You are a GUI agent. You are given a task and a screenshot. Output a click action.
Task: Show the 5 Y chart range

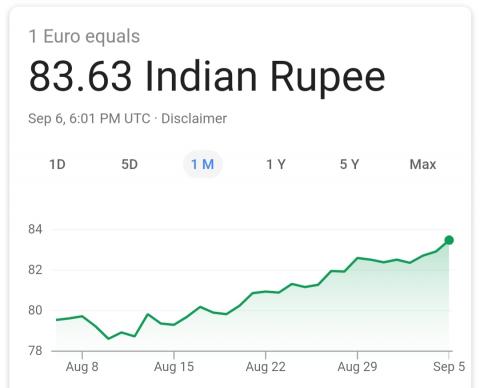(349, 164)
